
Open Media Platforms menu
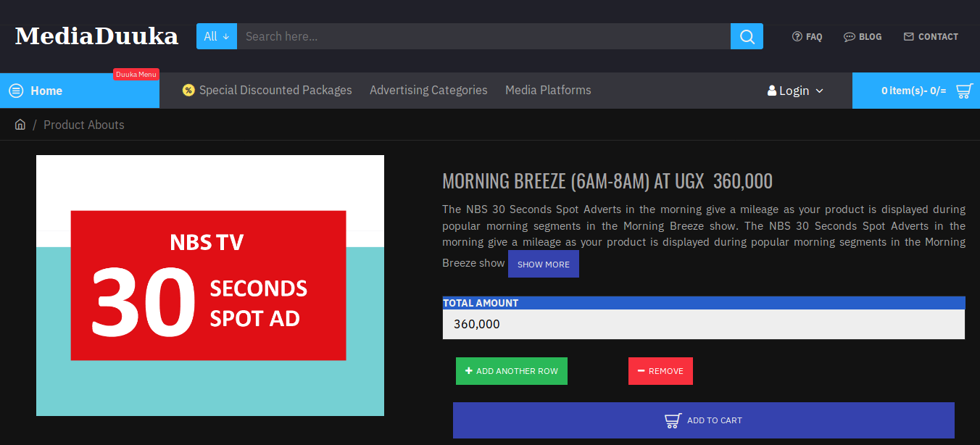[548, 90]
